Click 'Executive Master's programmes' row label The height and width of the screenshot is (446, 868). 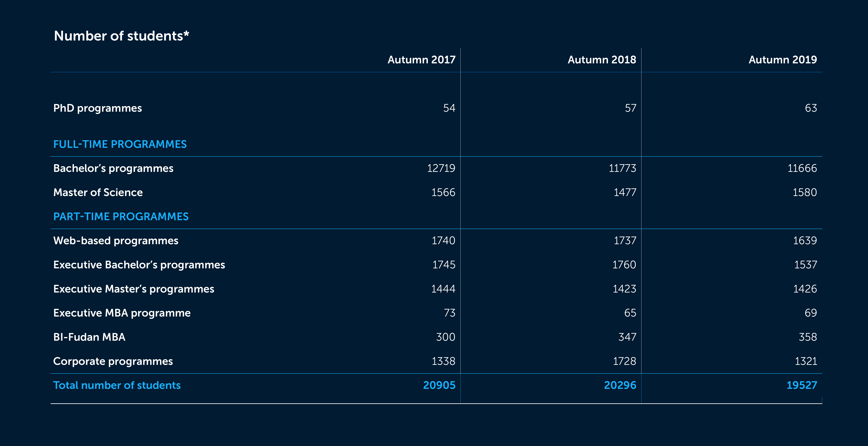pyautogui.click(x=134, y=289)
